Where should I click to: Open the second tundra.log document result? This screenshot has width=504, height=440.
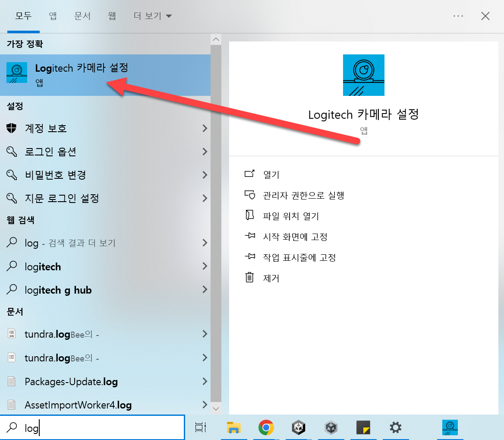[x=105, y=358]
